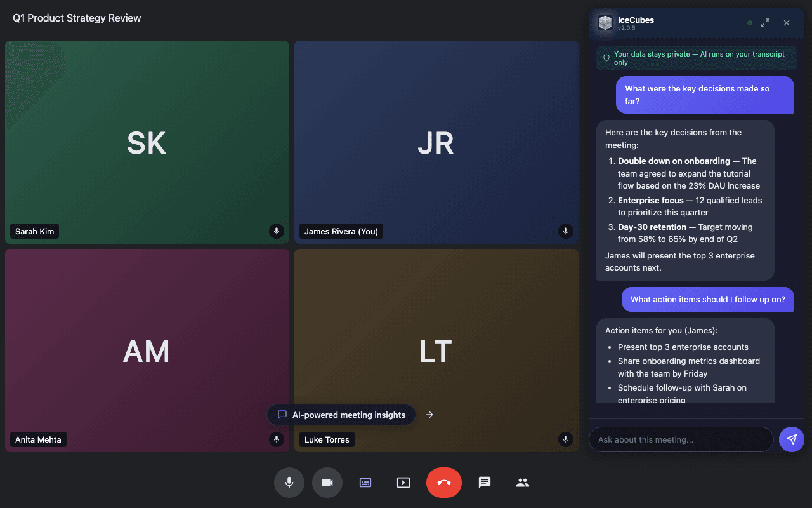Expand the IceCubes panel to full size

click(x=764, y=22)
